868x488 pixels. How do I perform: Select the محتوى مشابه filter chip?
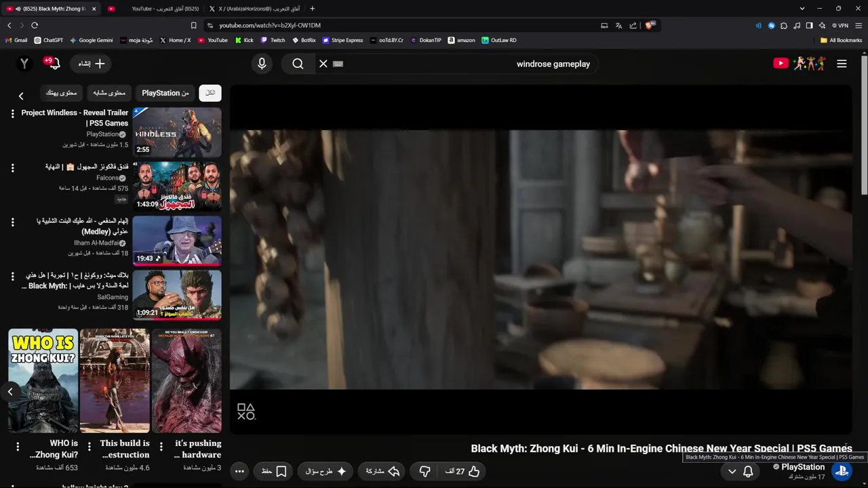(108, 93)
